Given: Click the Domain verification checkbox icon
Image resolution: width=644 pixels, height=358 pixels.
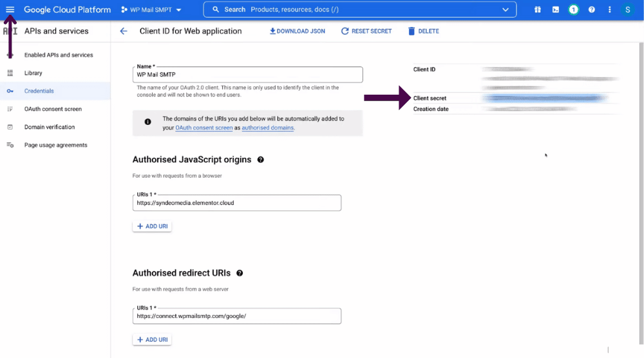Looking at the screenshot, I should [10, 127].
